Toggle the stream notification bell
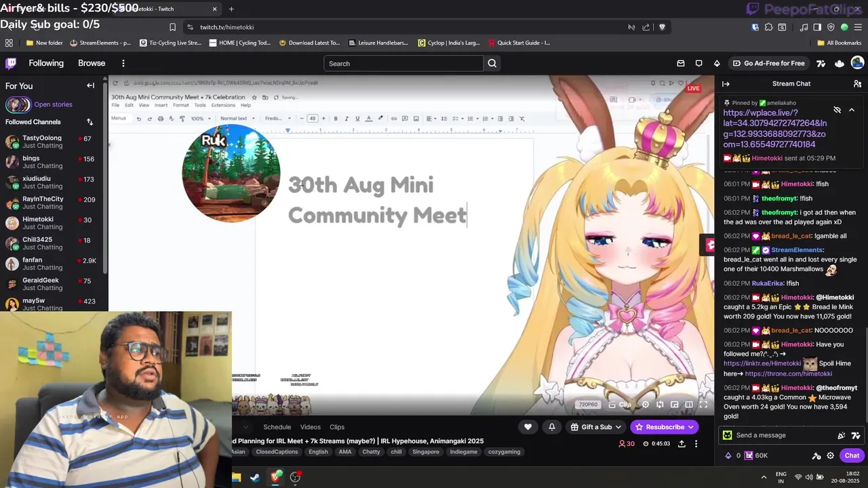868x488 pixels. point(552,427)
